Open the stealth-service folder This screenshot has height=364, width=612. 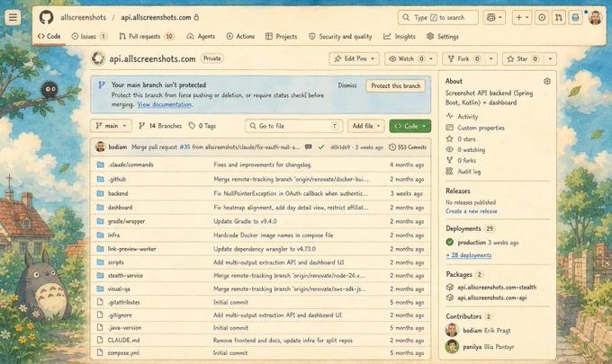coord(125,276)
